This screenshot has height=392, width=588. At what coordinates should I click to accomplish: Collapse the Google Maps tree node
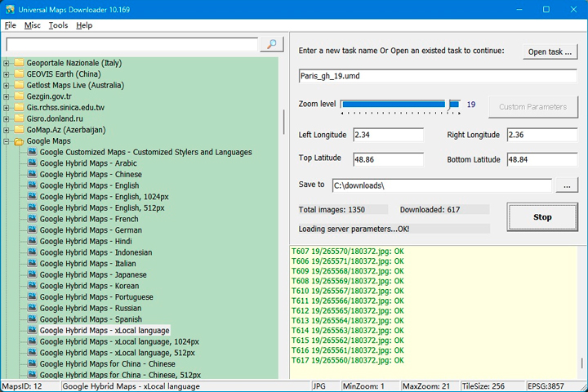(6, 141)
